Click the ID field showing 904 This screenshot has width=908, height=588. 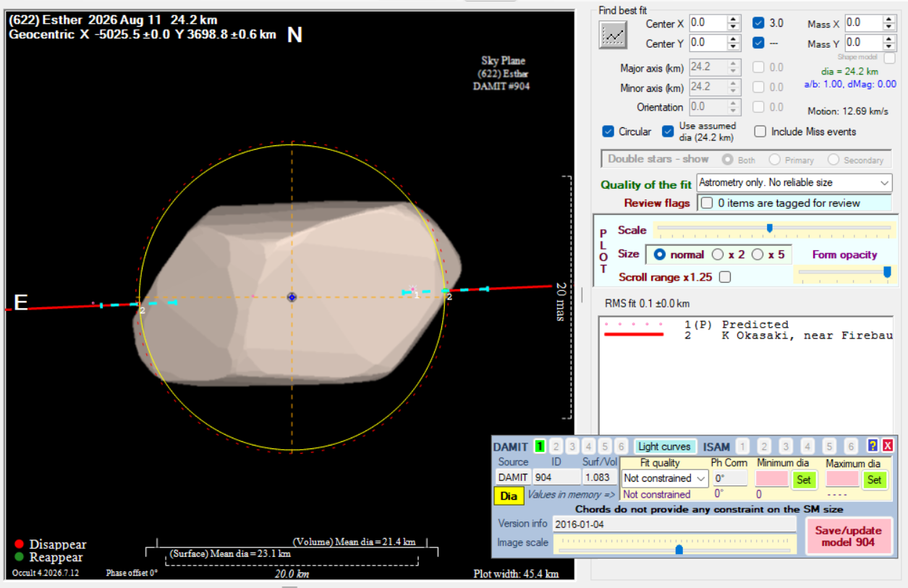556,477
